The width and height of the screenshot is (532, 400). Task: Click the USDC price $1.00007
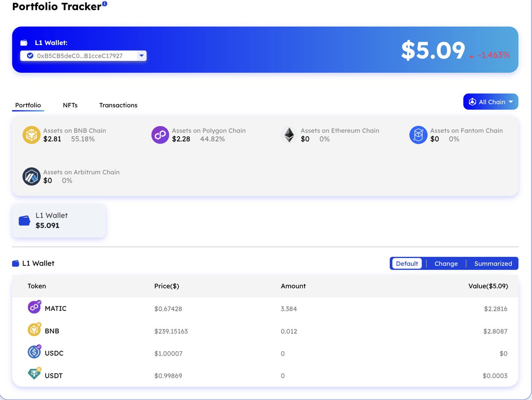coord(168,353)
